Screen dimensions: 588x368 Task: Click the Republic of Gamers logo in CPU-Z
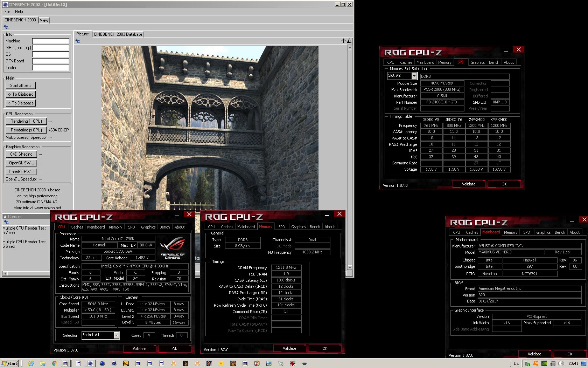(x=173, y=248)
